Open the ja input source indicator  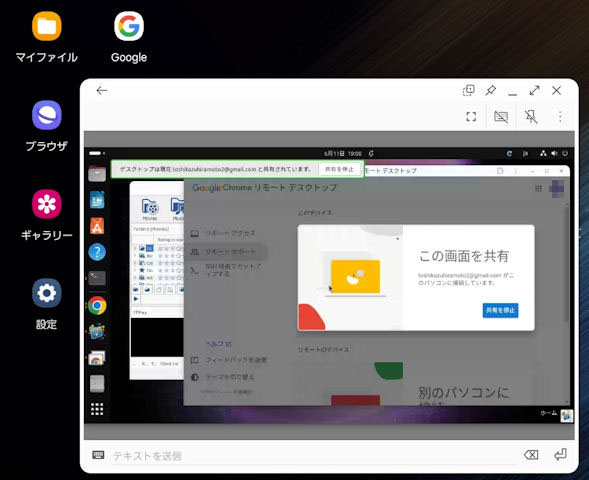pos(525,154)
